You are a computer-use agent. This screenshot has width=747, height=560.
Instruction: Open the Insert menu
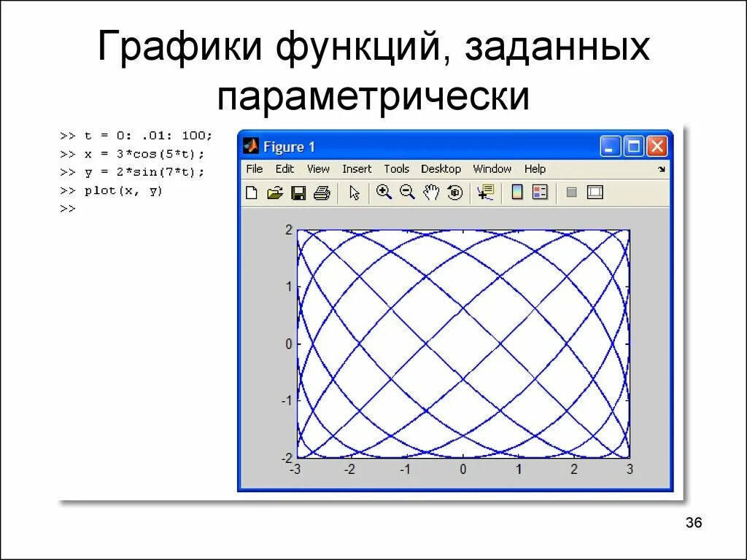click(357, 169)
